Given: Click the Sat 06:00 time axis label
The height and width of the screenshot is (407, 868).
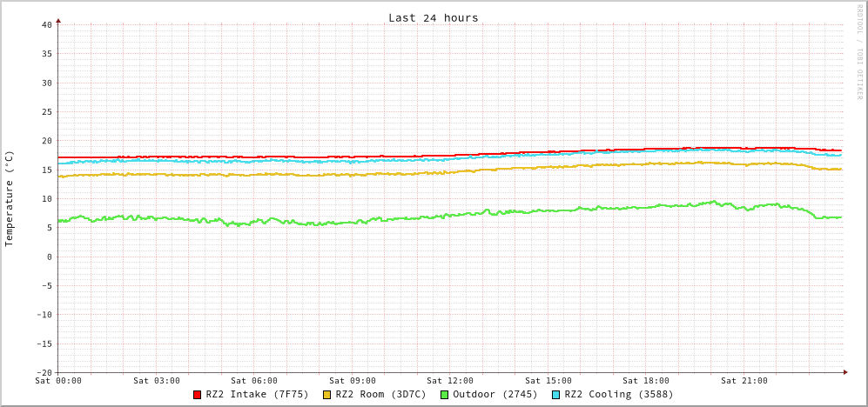Looking at the screenshot, I should click(254, 381).
